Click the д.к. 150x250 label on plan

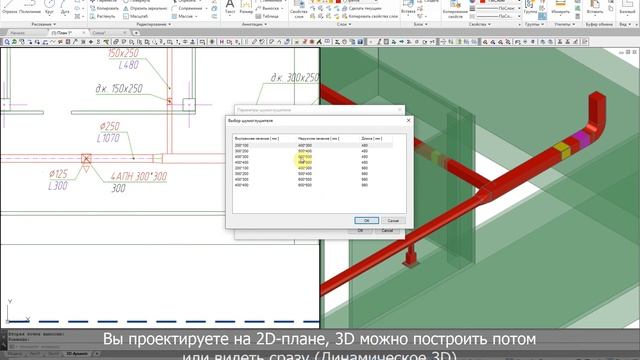click(119, 89)
